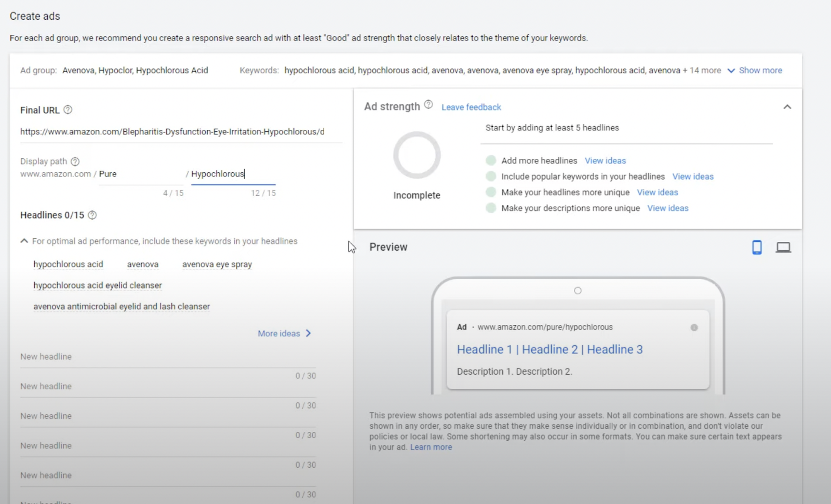Switch preview to desktop laptop view
Viewport: 831px width, 504px height.
click(x=783, y=248)
